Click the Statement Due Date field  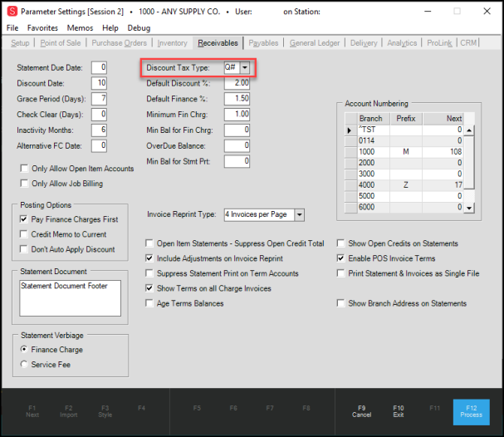point(99,67)
